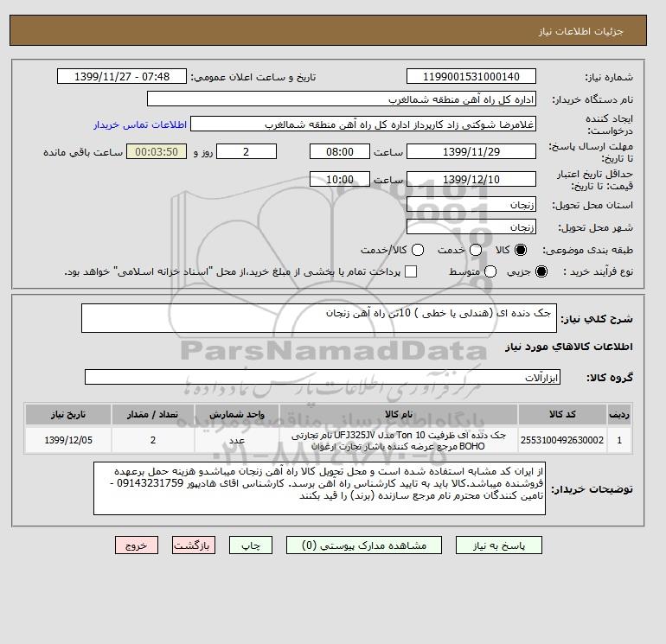Image resolution: width=666 pixels, height=644 pixels.
Task: Select the خدمت radio button
Action: tap(476, 250)
